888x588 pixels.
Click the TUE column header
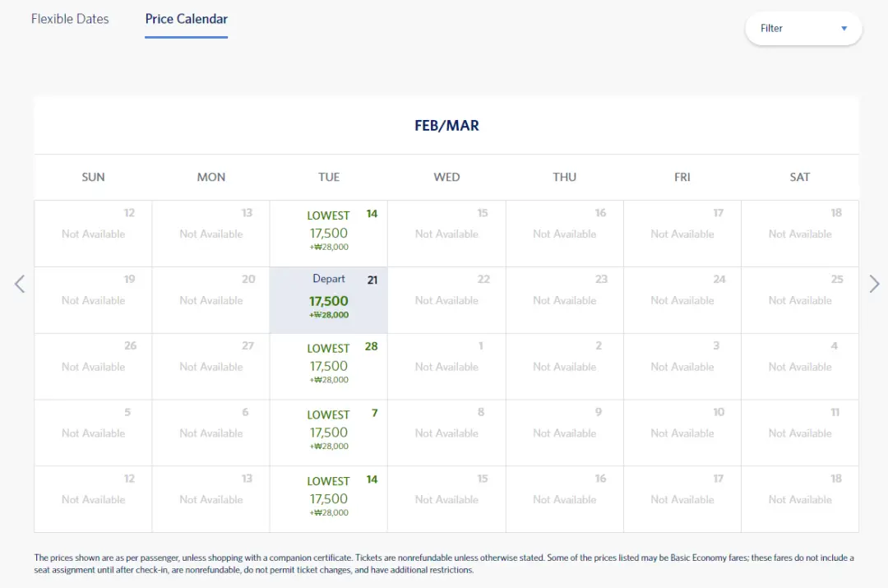[x=329, y=177]
